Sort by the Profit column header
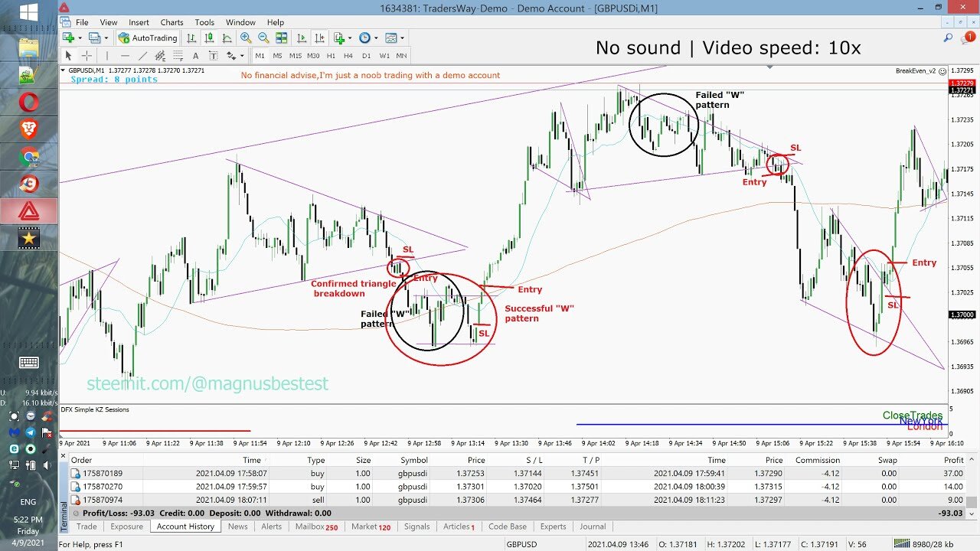Viewport: 980px width, 551px height. [953, 460]
